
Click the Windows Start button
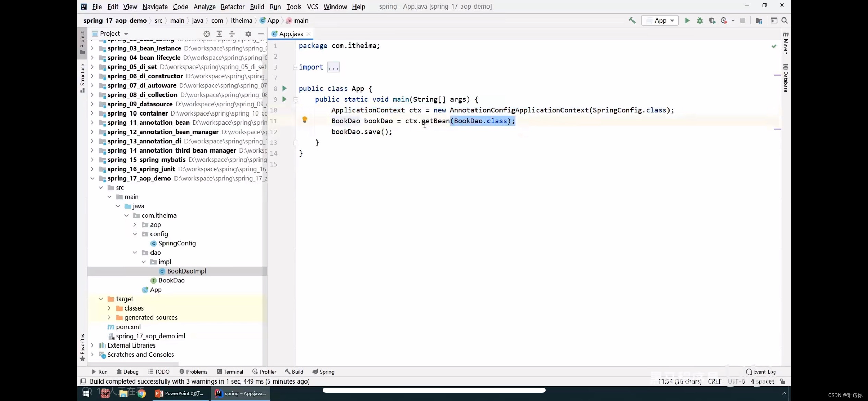point(86,393)
